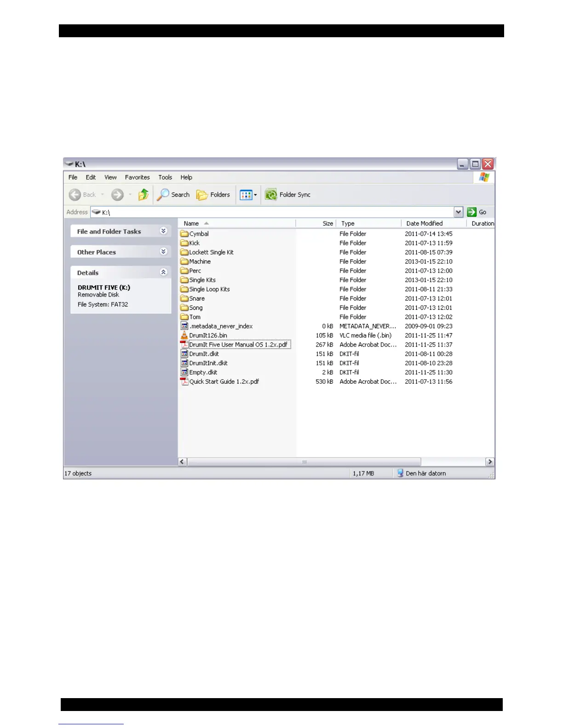This screenshot has width=563, height=728.
Task: Click the green Go arrow button
Action: tap(472, 212)
